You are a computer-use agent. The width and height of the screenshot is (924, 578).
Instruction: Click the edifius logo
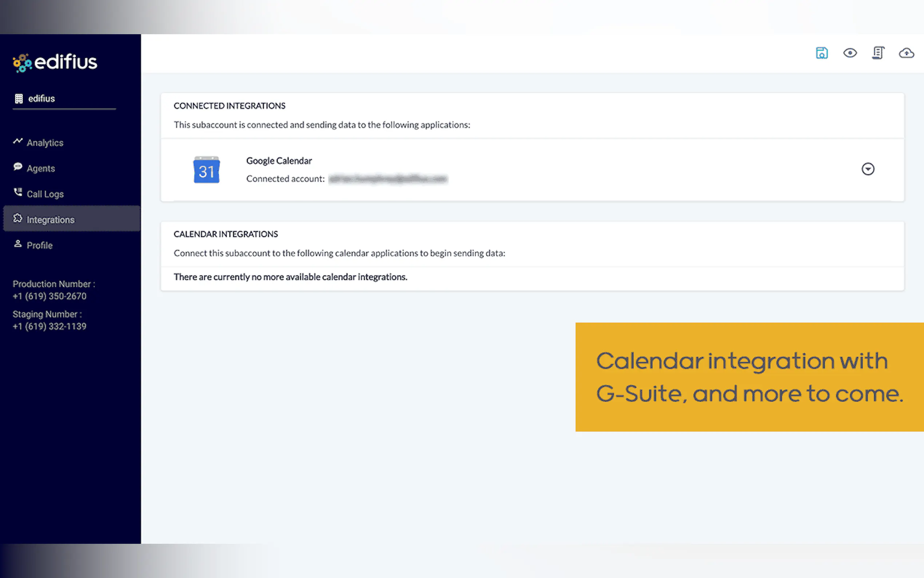(55, 62)
